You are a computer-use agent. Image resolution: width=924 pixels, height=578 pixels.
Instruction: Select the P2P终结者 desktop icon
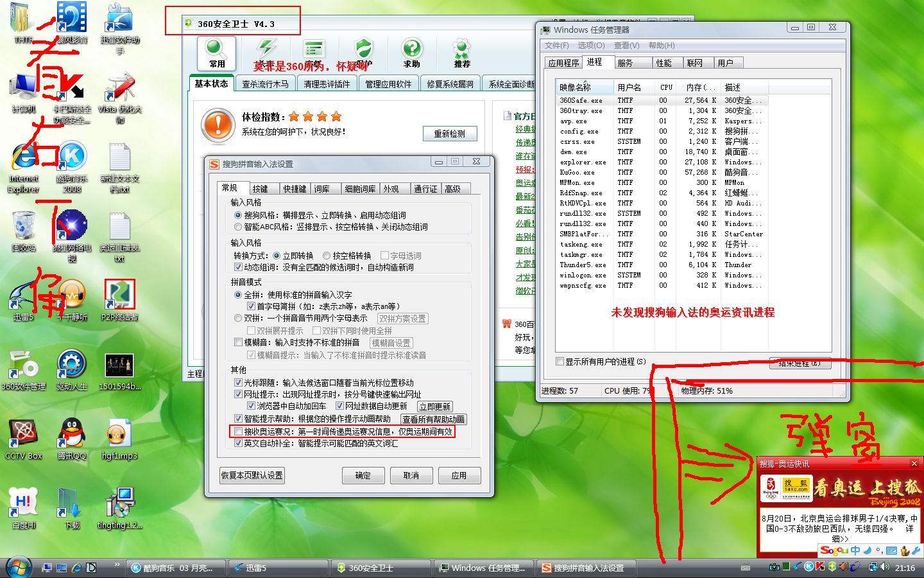pyautogui.click(x=119, y=300)
